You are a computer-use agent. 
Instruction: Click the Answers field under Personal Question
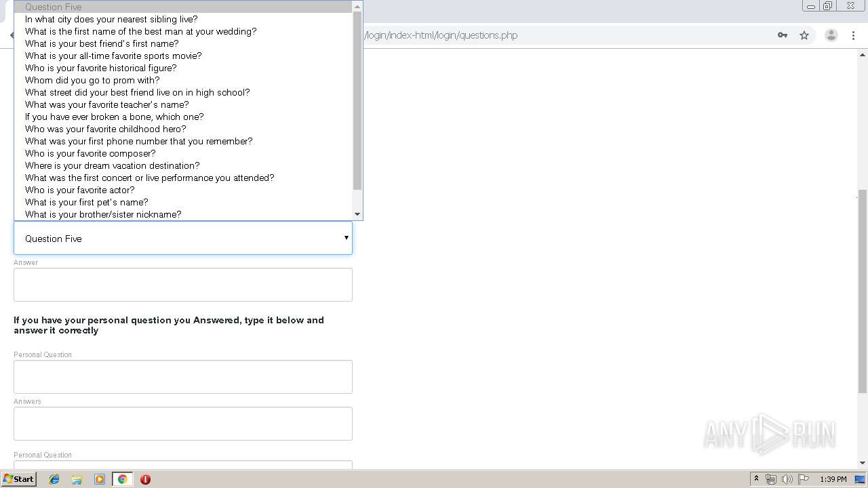click(183, 424)
